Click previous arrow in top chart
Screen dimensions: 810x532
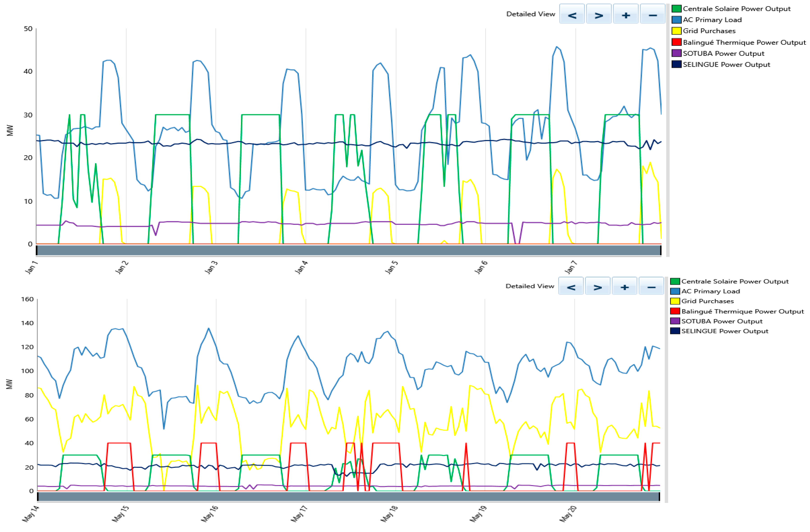tap(572, 14)
